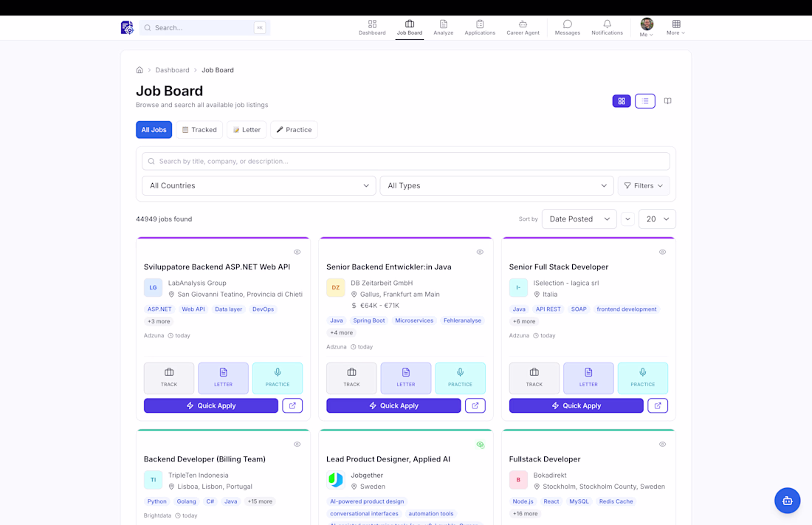Open the Date Posted sort dropdown

pyautogui.click(x=579, y=219)
